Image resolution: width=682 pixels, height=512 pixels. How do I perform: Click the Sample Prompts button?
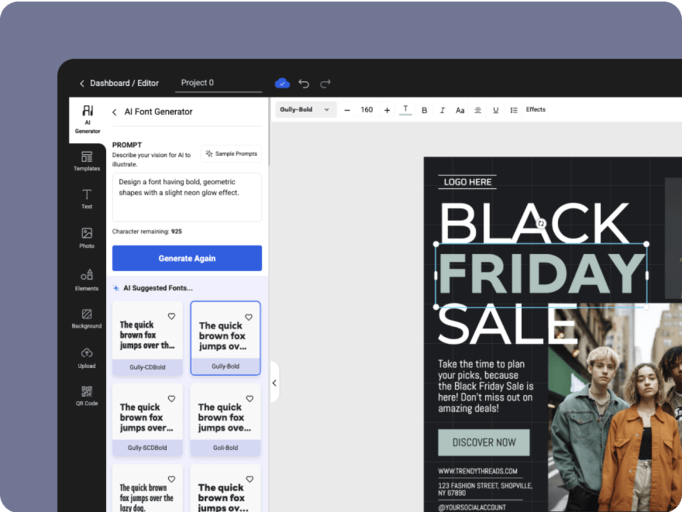pos(232,153)
